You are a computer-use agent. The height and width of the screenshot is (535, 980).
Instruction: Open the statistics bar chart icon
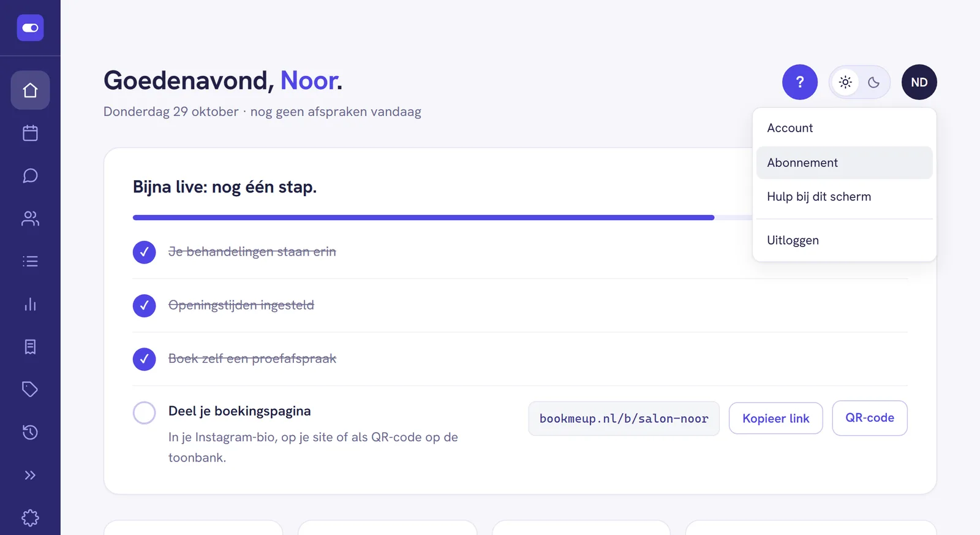click(x=30, y=305)
